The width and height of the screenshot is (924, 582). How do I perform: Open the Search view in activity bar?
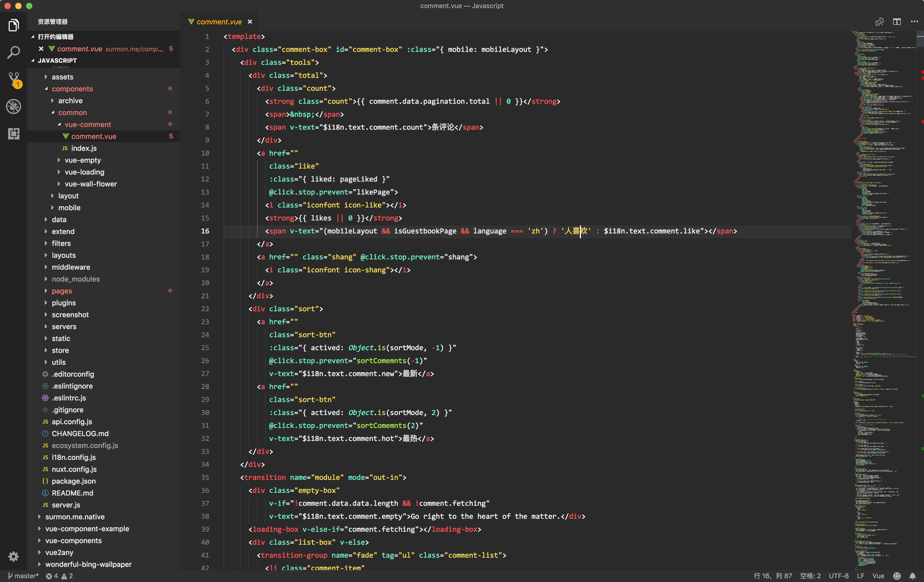click(14, 52)
